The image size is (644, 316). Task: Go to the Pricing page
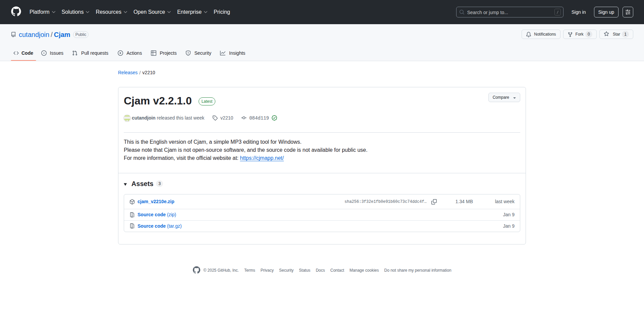tap(222, 12)
